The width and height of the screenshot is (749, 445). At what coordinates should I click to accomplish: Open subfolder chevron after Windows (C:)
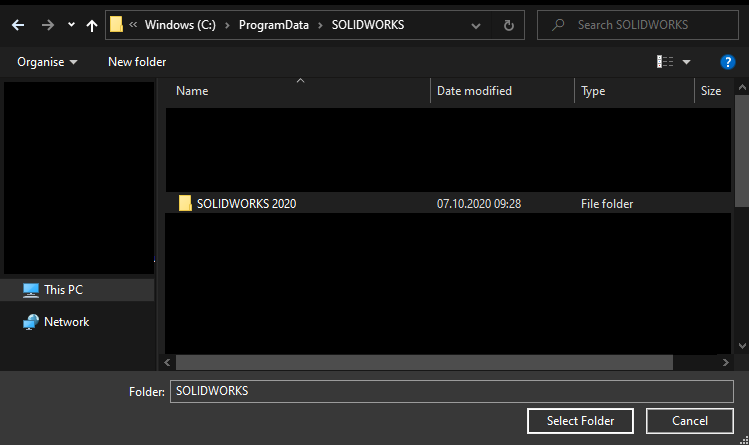pos(227,25)
